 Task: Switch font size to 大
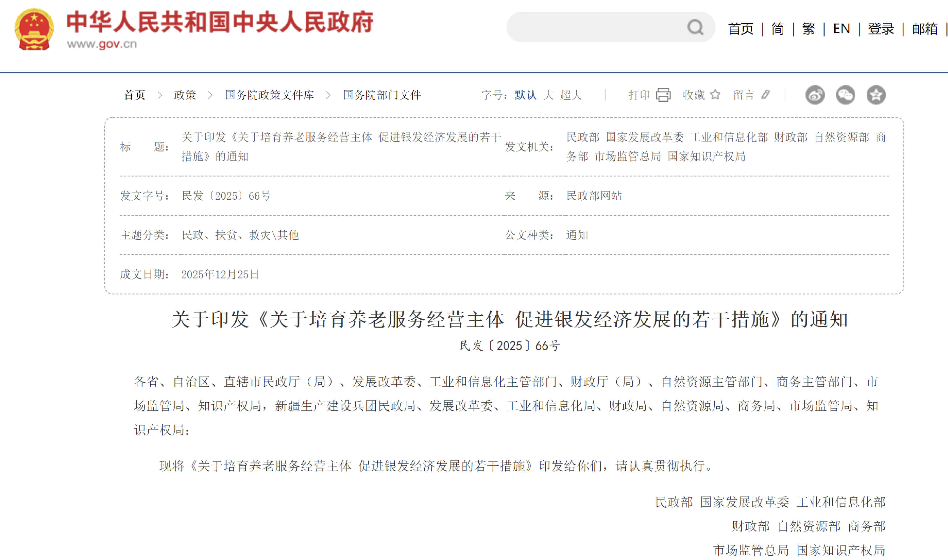548,95
